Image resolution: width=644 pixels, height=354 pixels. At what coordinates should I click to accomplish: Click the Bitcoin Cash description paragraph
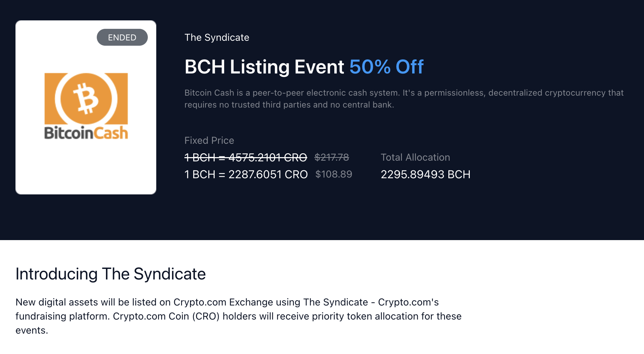click(x=404, y=99)
